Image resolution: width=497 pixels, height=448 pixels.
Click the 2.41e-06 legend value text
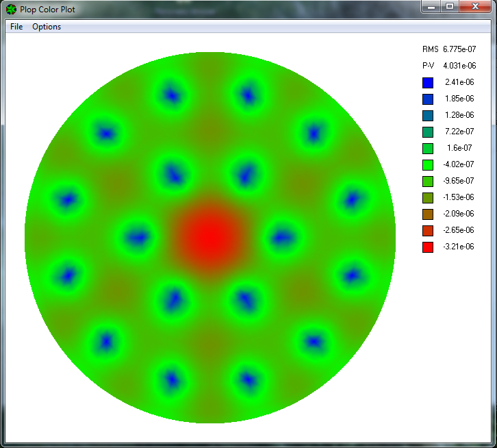[x=459, y=82]
